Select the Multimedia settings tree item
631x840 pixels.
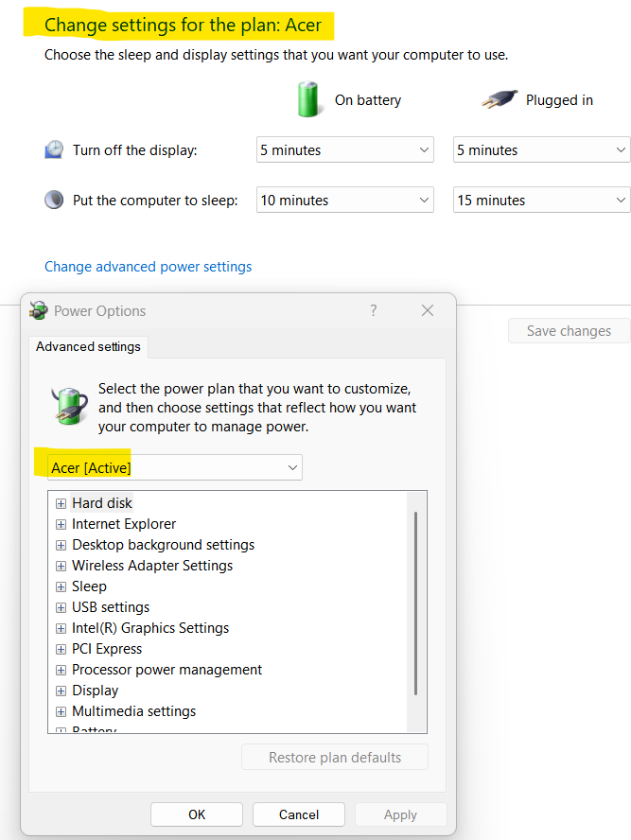point(134,711)
